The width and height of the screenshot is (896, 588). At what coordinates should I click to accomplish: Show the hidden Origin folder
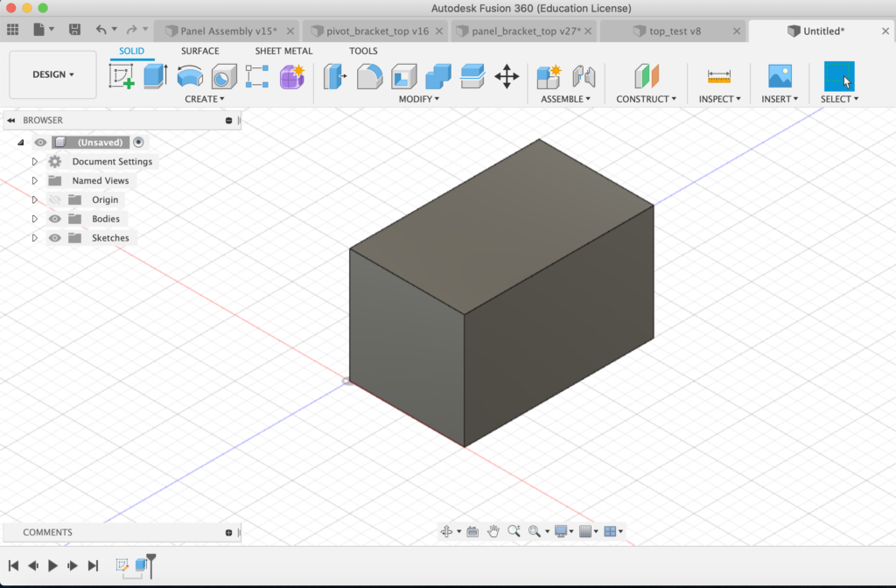point(55,199)
